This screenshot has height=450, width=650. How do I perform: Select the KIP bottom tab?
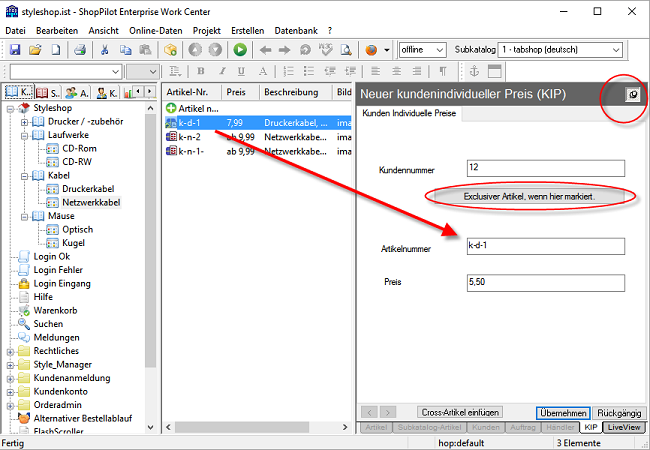click(591, 427)
